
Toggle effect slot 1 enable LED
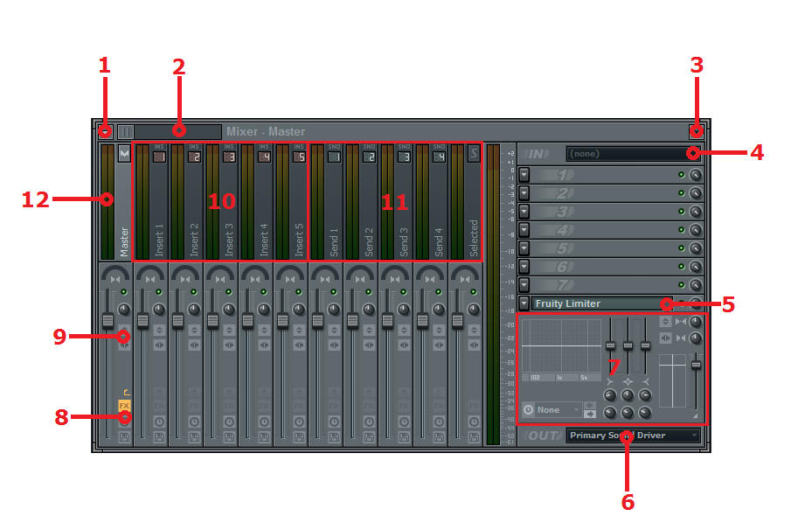(x=681, y=175)
